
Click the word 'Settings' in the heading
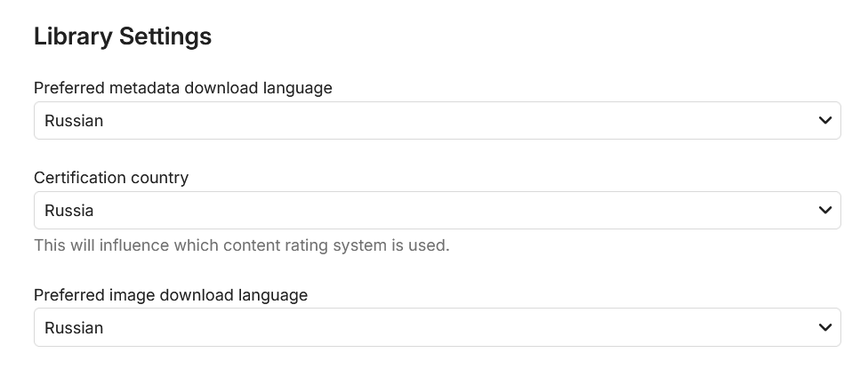tap(165, 36)
